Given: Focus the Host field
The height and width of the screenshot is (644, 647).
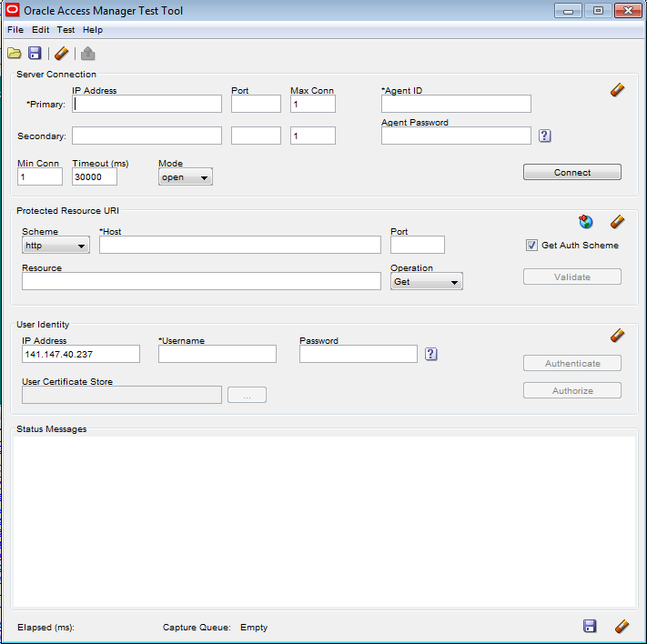Looking at the screenshot, I should (x=239, y=245).
